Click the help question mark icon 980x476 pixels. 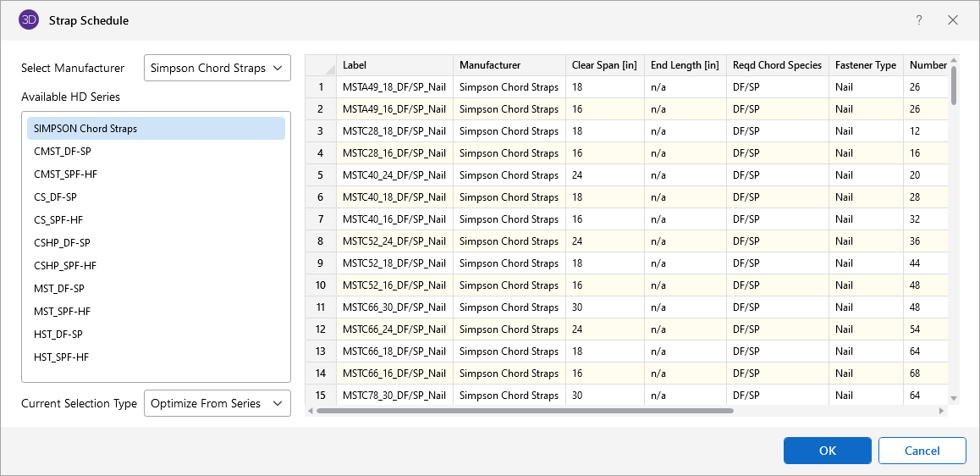[919, 20]
